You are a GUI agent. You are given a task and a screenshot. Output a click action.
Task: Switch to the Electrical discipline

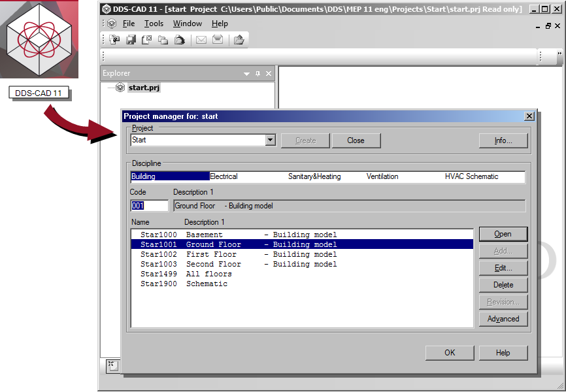(x=224, y=176)
